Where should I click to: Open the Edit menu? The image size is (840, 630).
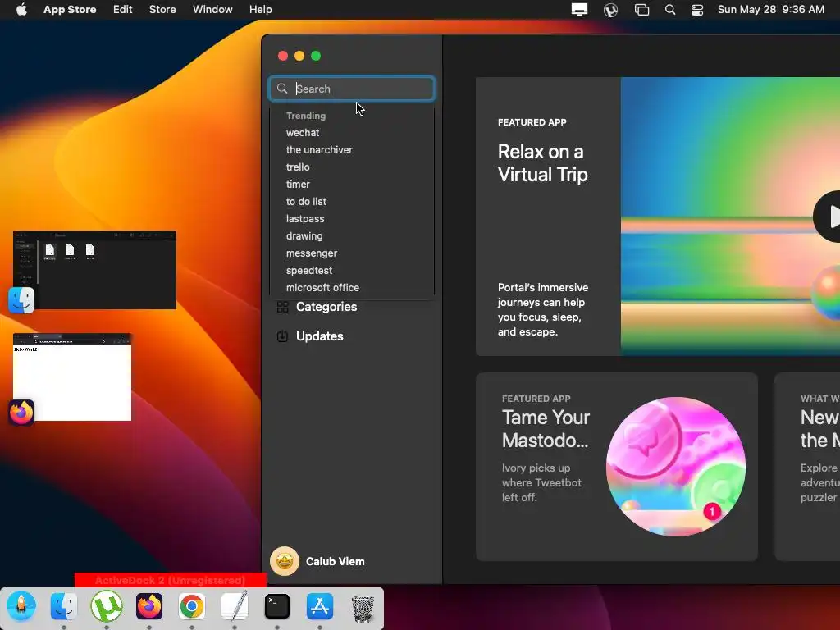(x=123, y=9)
